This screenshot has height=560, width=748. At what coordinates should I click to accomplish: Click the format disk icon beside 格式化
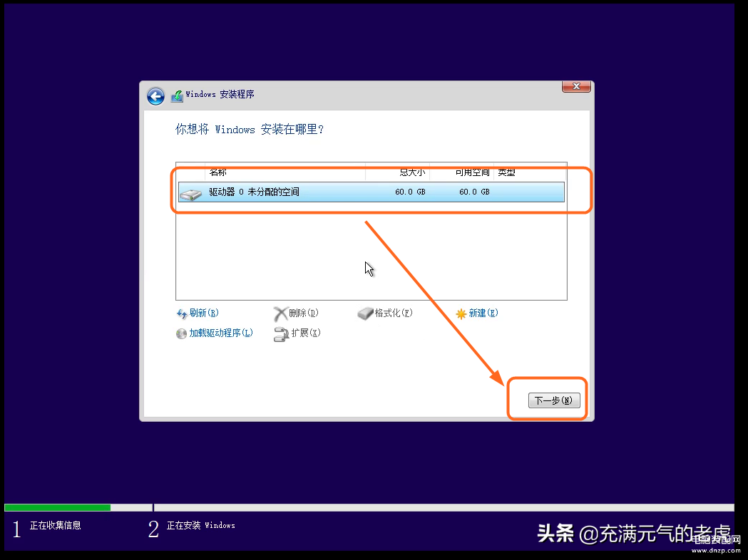tap(365, 313)
